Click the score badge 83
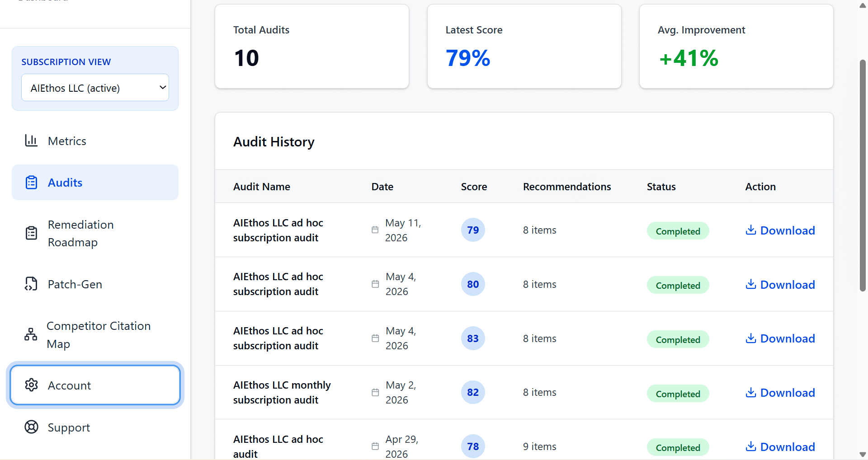 tap(473, 338)
